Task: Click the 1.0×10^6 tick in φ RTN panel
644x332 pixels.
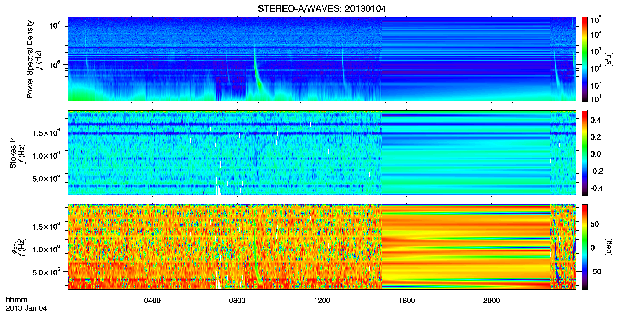Action: (x=46, y=249)
